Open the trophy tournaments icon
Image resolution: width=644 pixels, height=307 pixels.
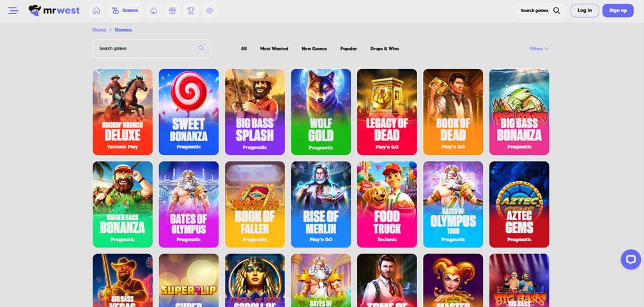coord(191,11)
